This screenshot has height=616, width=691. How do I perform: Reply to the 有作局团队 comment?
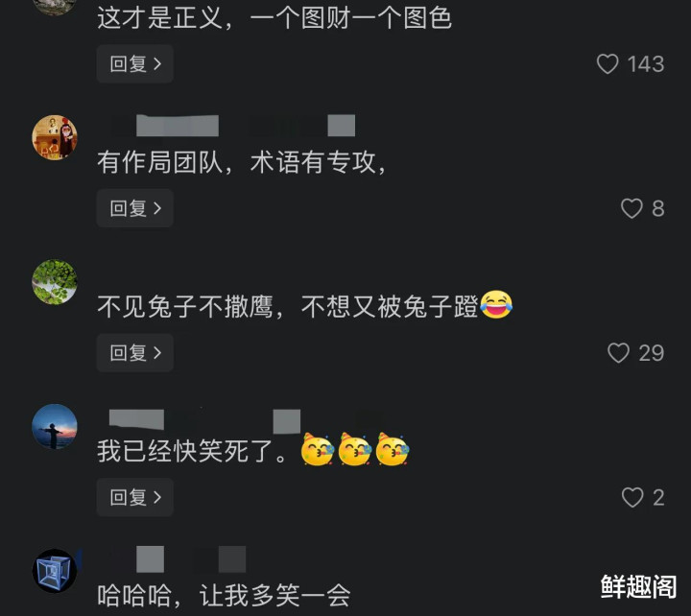click(x=135, y=208)
